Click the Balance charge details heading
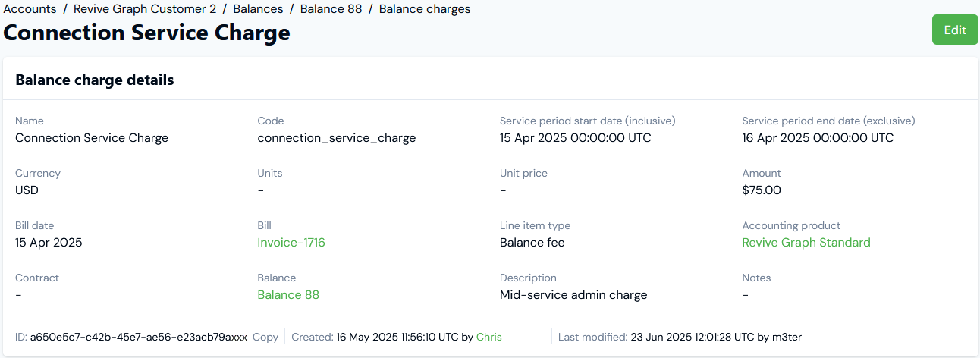 click(95, 80)
